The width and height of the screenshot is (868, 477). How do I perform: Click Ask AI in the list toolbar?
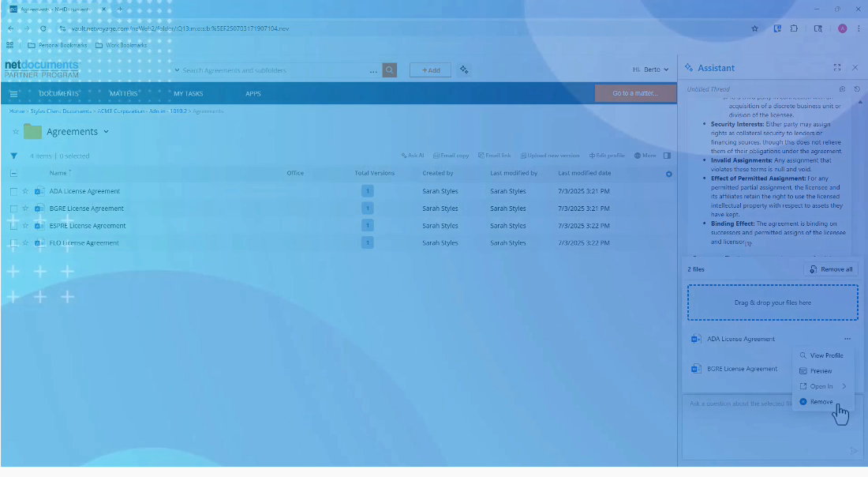point(413,156)
